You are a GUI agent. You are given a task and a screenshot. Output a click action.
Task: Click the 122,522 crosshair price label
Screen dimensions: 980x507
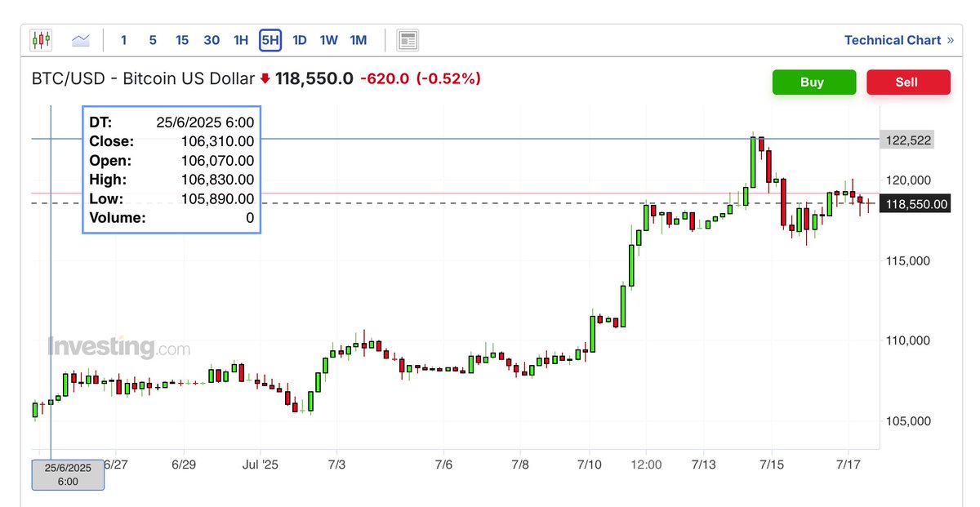tap(908, 140)
